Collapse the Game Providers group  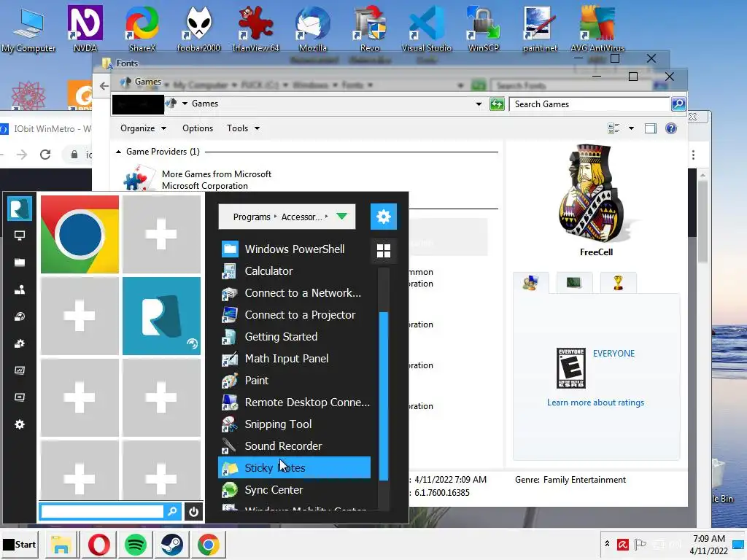119,152
